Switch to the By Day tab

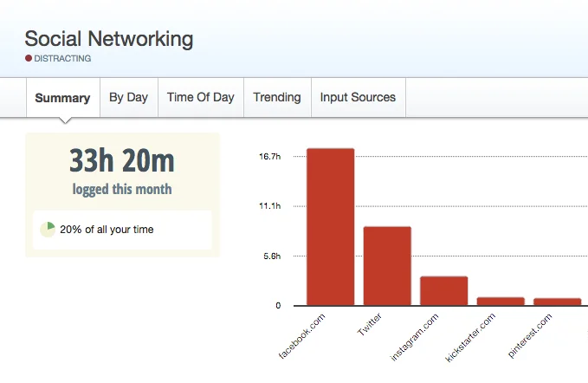point(129,98)
